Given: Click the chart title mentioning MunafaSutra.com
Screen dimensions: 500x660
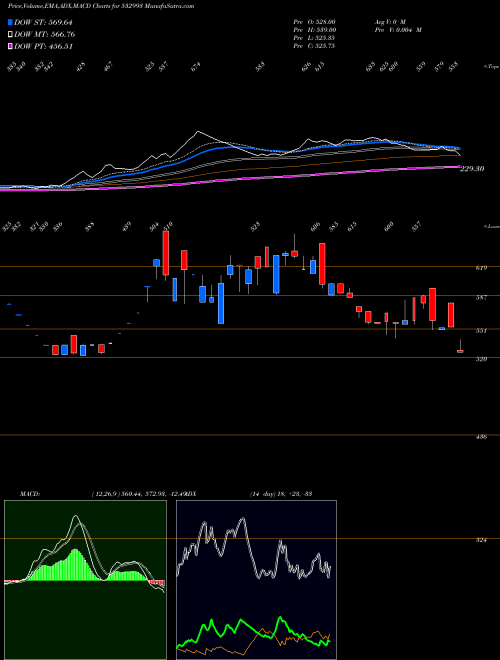Looking at the screenshot, I should 101,7.
